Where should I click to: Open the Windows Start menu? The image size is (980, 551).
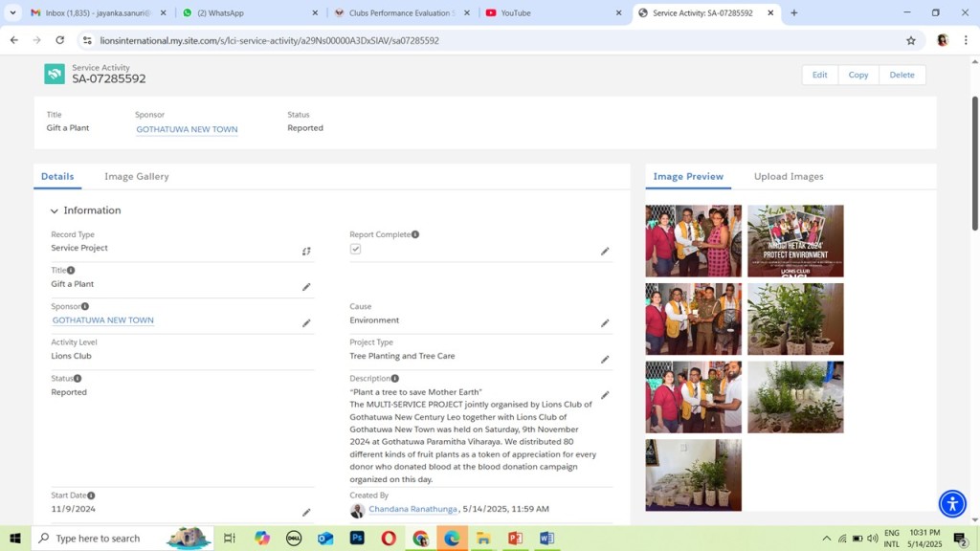15,538
